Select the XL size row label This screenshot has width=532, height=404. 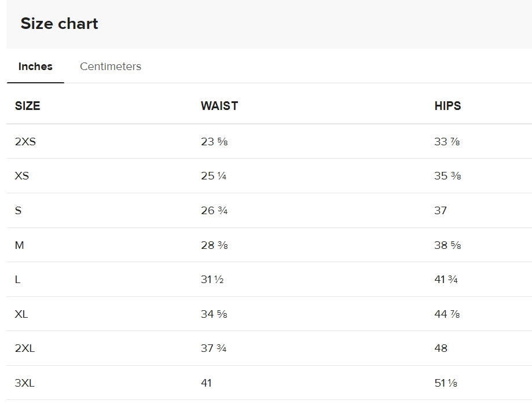click(x=21, y=314)
